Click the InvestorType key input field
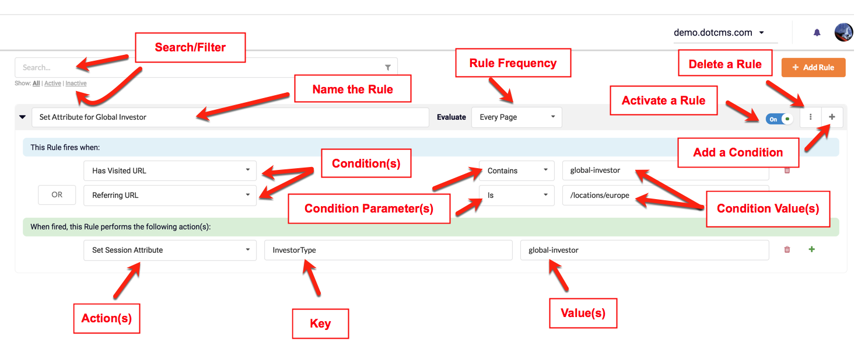The height and width of the screenshot is (355, 868). click(388, 250)
